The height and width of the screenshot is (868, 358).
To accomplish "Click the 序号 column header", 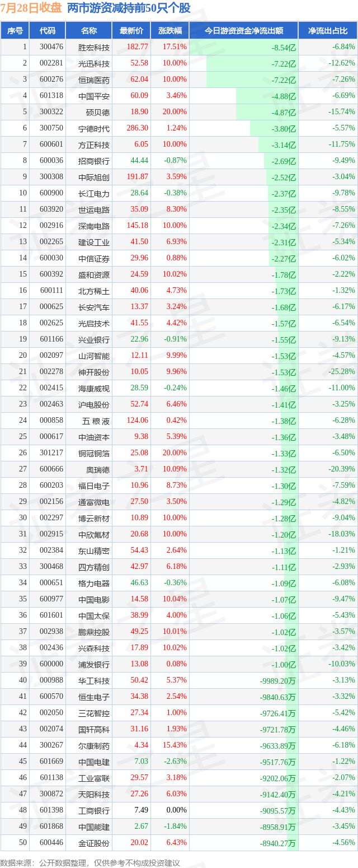I will (15, 31).
